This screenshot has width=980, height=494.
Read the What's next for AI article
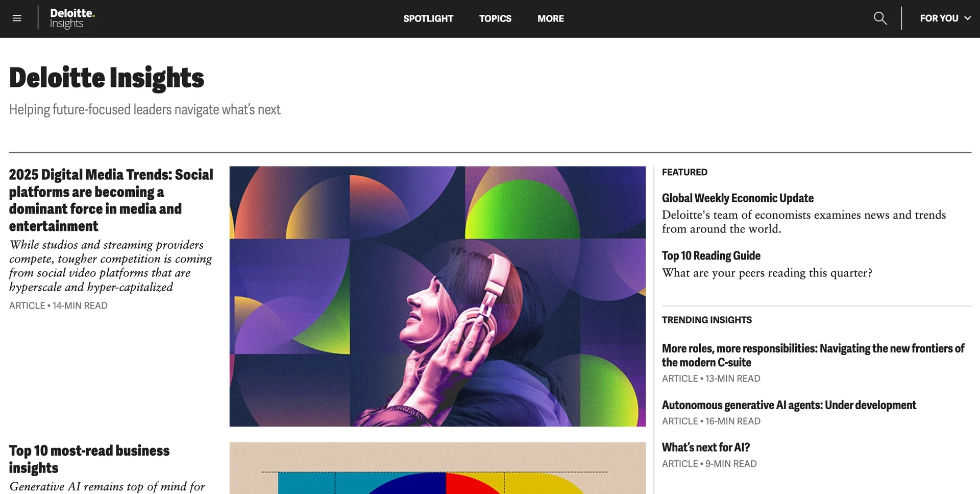click(x=705, y=447)
